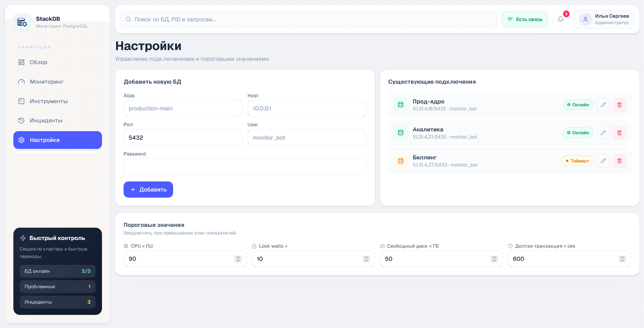Click the stepper for Долгая транзакция

(622, 259)
